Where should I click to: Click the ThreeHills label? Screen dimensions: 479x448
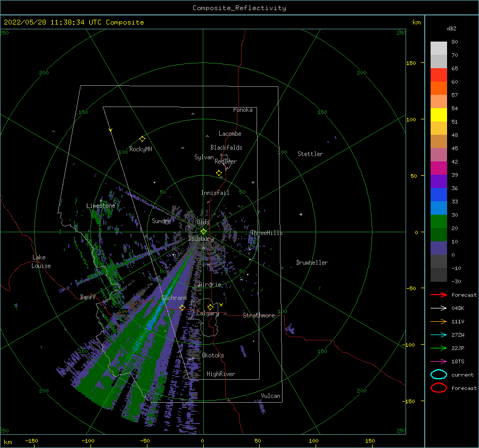(267, 233)
